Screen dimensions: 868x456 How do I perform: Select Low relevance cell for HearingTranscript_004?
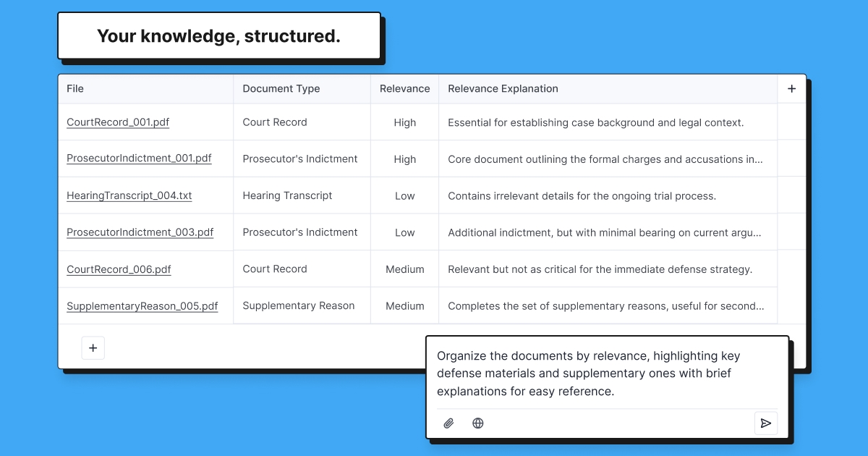coord(405,195)
